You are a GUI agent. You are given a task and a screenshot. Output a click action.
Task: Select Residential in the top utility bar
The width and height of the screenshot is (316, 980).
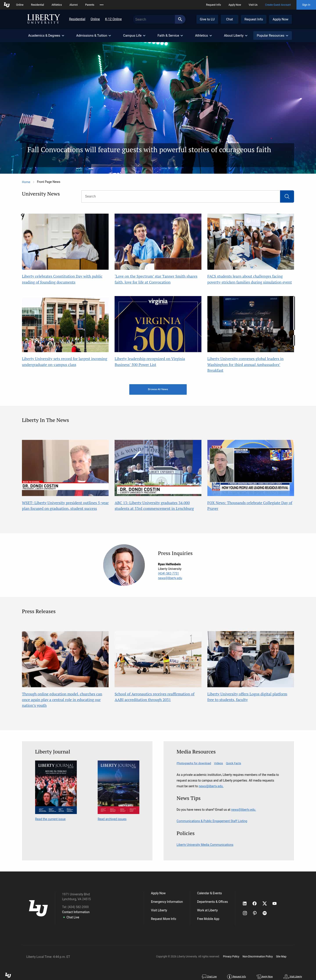[x=37, y=5]
